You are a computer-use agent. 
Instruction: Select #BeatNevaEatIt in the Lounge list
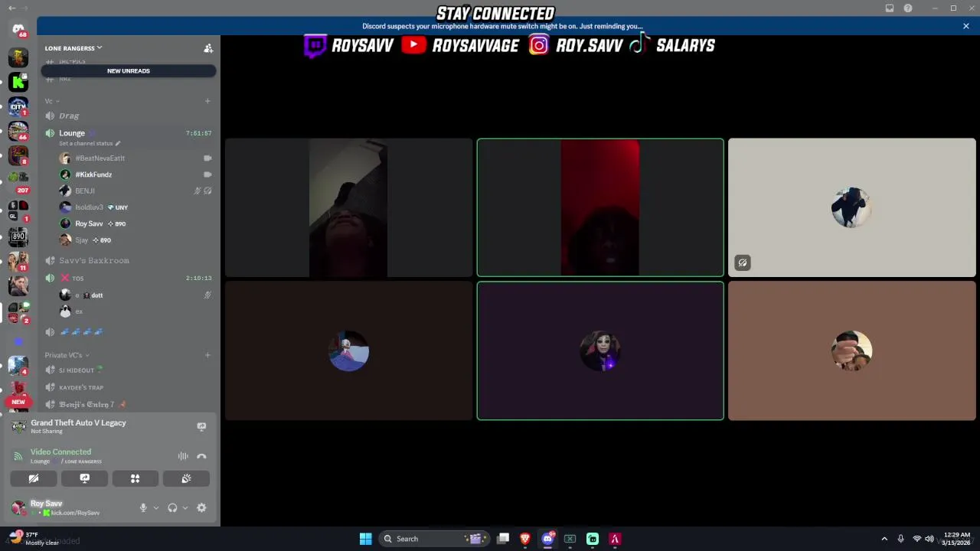click(x=135, y=158)
